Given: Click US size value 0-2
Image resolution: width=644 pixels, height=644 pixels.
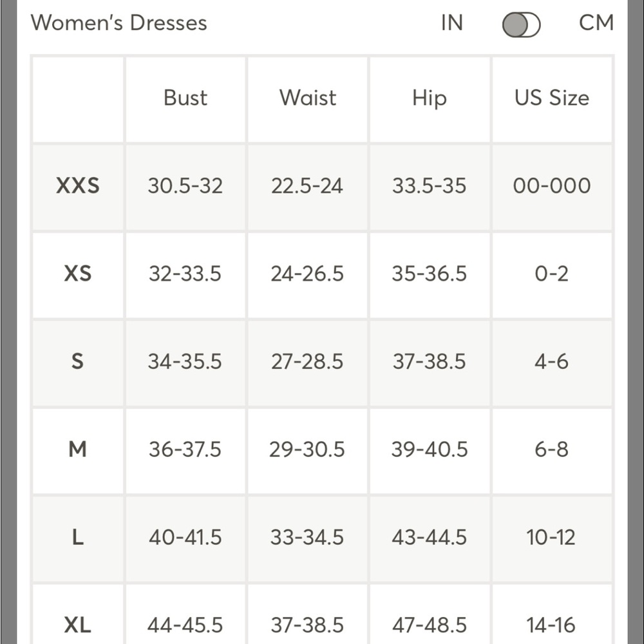Looking at the screenshot, I should (552, 274).
